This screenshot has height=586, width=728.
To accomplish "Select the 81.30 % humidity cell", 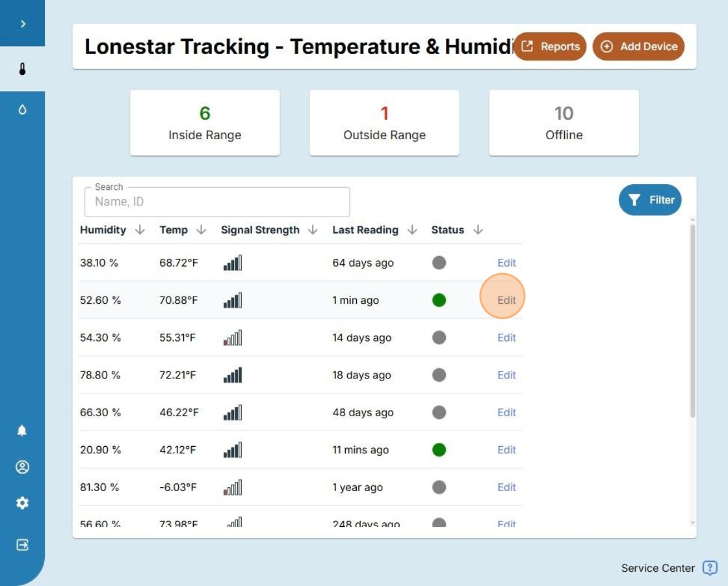I will pyautogui.click(x=99, y=487).
